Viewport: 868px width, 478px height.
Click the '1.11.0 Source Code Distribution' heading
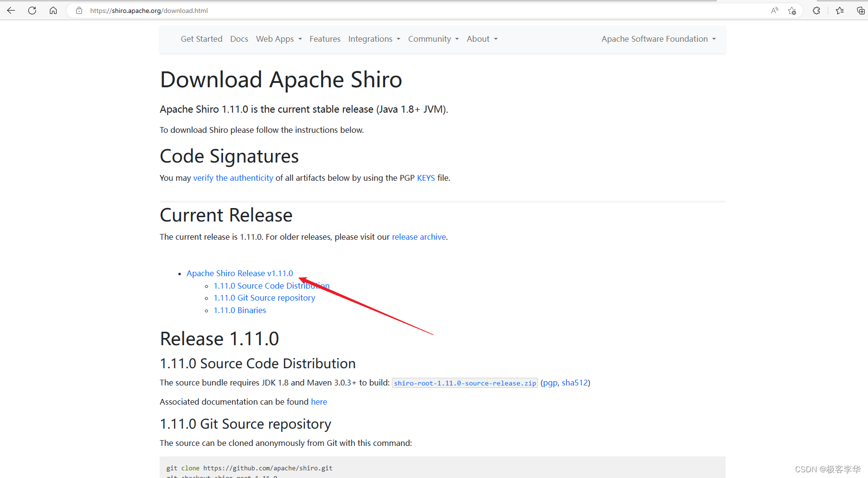click(x=258, y=363)
